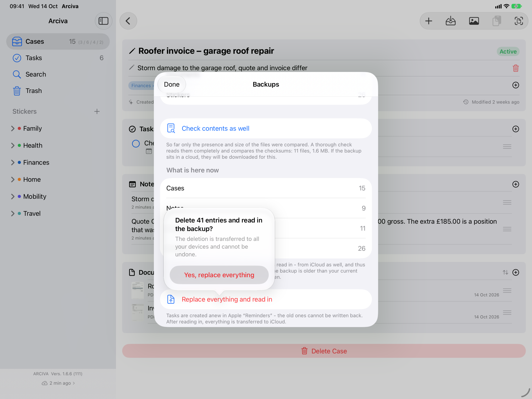Open iCloud sync status '2 min ago'
The height and width of the screenshot is (399, 532).
(58, 383)
